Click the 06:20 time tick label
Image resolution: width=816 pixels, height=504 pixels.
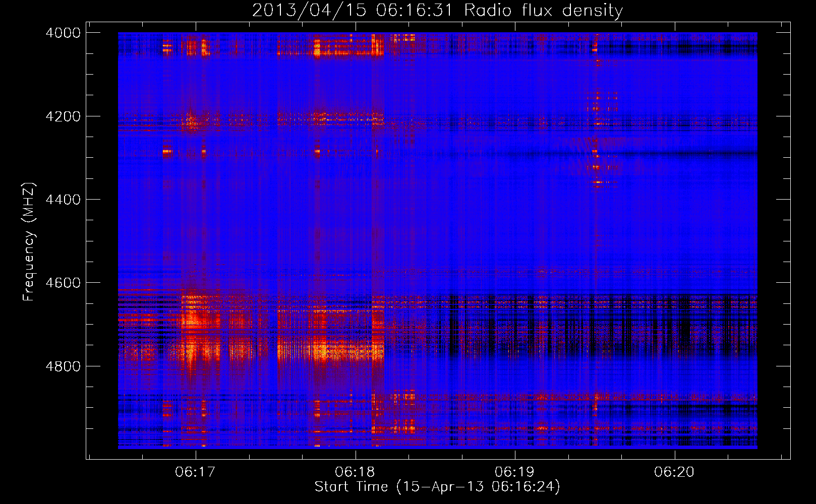674,472
